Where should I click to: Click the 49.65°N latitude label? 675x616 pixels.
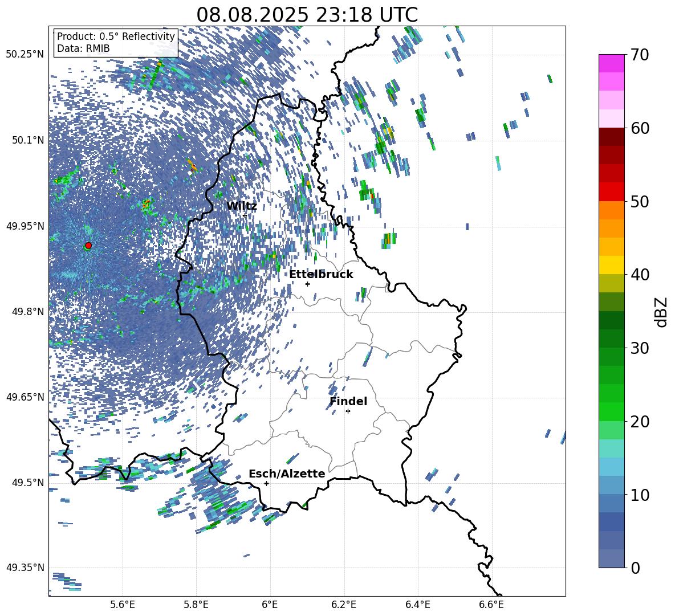pyautogui.click(x=25, y=397)
